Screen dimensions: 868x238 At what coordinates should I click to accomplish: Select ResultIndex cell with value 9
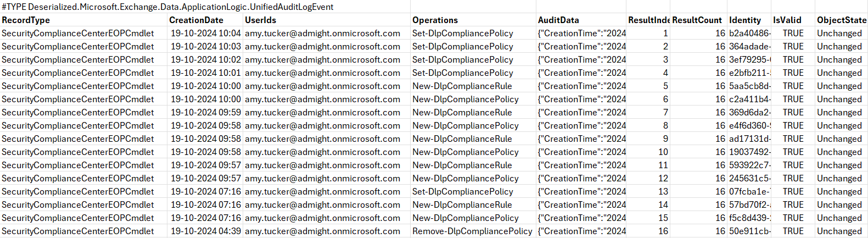tap(648, 139)
